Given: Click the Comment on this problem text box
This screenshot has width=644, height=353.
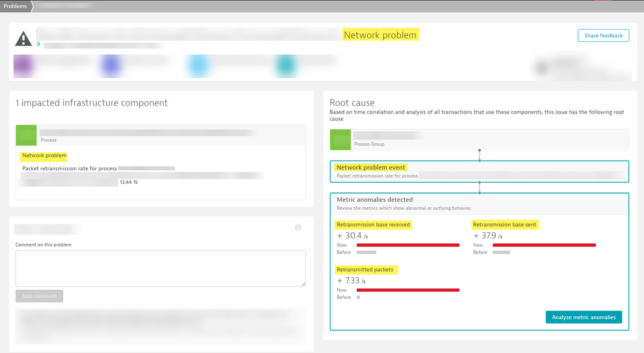Looking at the screenshot, I should click(x=160, y=268).
